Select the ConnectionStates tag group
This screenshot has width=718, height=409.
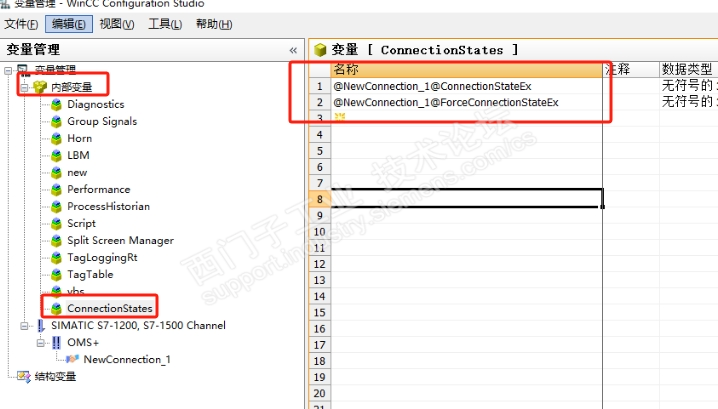click(109, 308)
